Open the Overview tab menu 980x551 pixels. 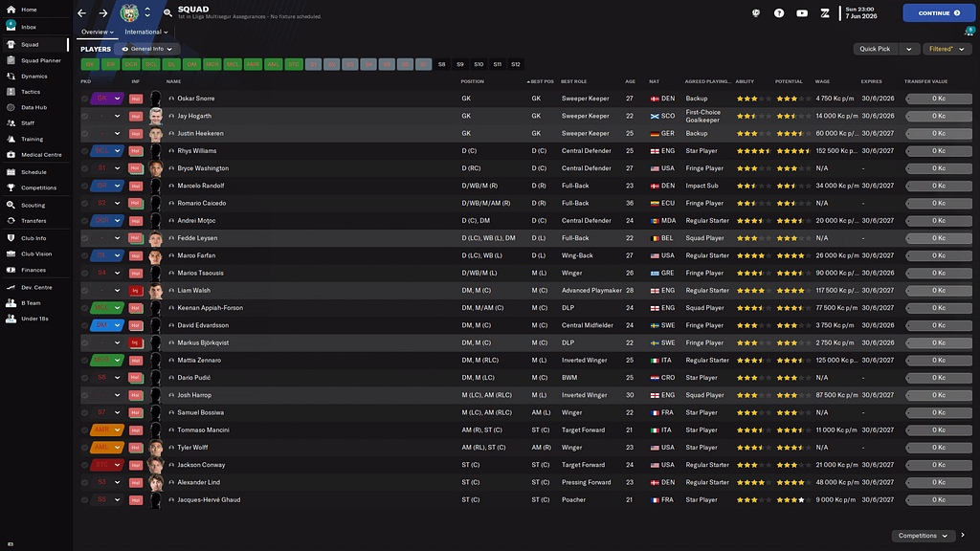click(x=97, y=32)
